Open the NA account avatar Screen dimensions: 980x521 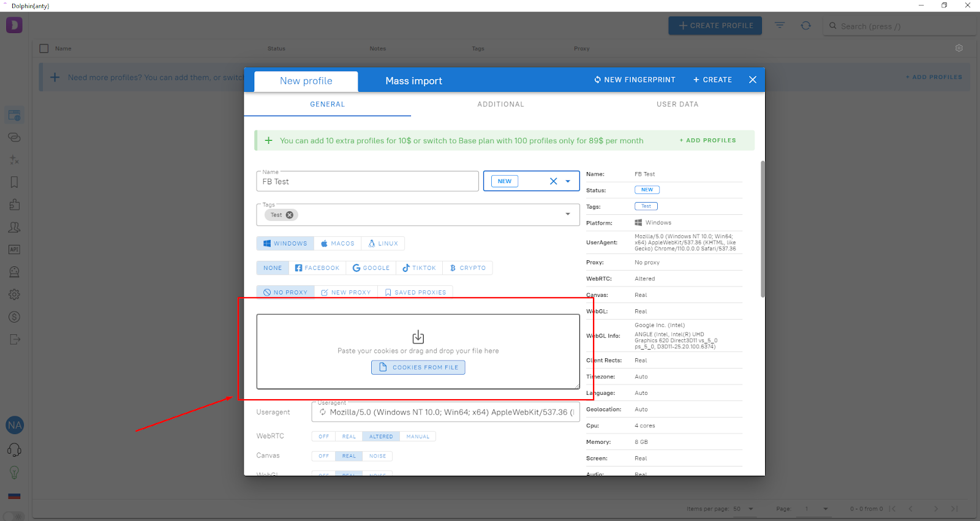pyautogui.click(x=15, y=425)
